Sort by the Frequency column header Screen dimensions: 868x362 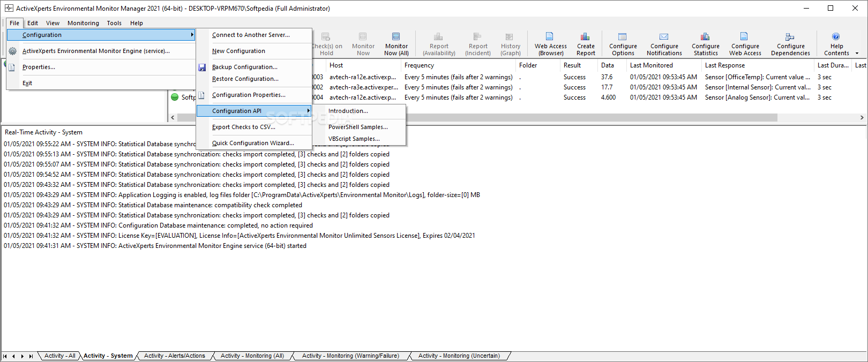(x=458, y=65)
